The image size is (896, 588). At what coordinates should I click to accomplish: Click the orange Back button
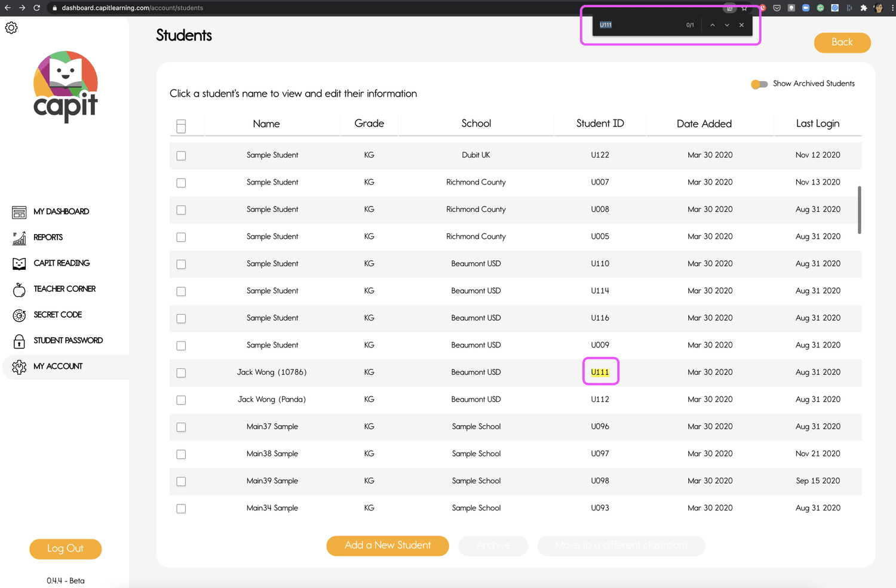(842, 42)
